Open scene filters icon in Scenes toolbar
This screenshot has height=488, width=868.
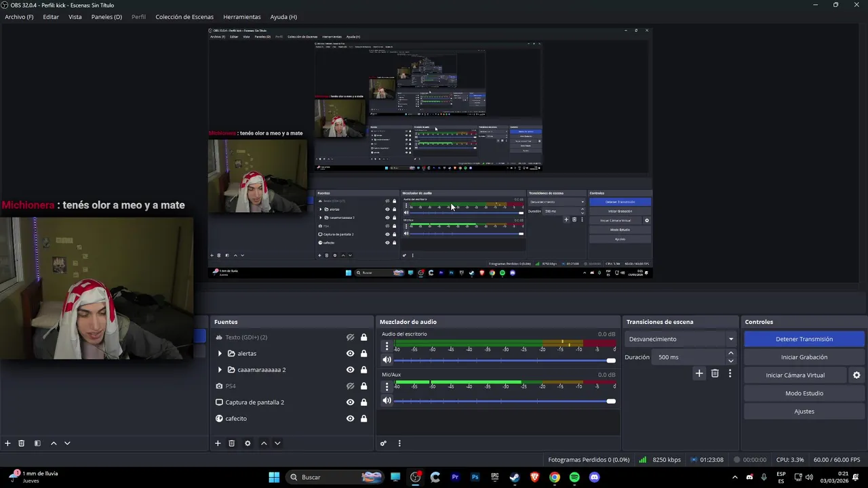point(37,443)
